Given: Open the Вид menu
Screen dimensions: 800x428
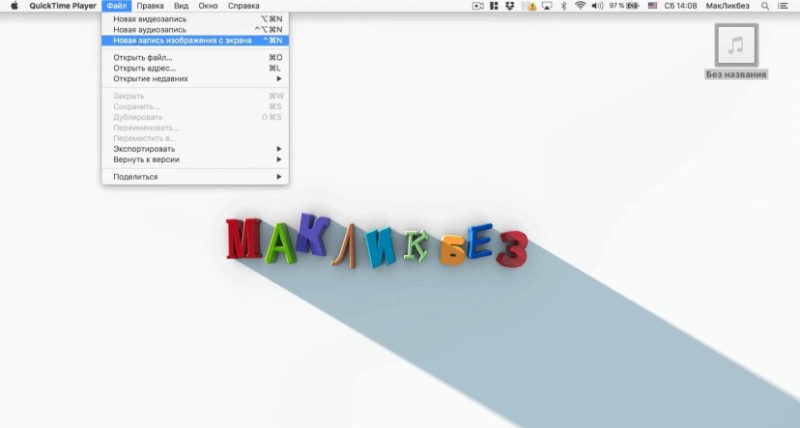Looking at the screenshot, I should tap(181, 6).
